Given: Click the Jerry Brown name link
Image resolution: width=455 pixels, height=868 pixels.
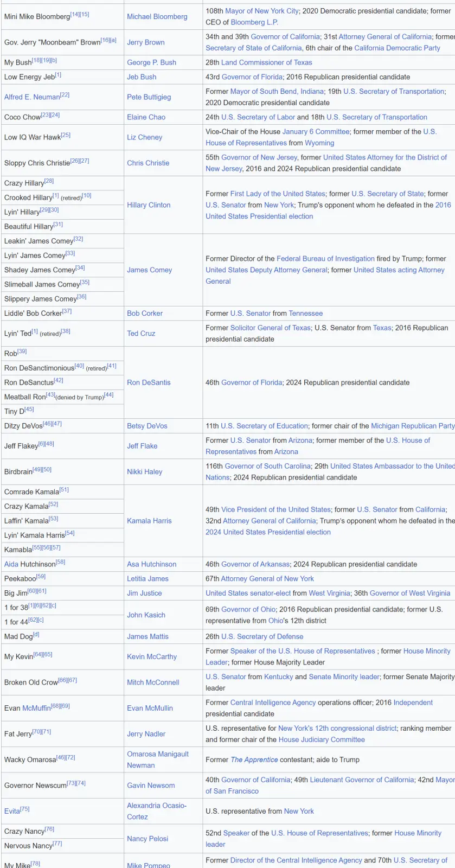Looking at the screenshot, I should click(145, 42).
